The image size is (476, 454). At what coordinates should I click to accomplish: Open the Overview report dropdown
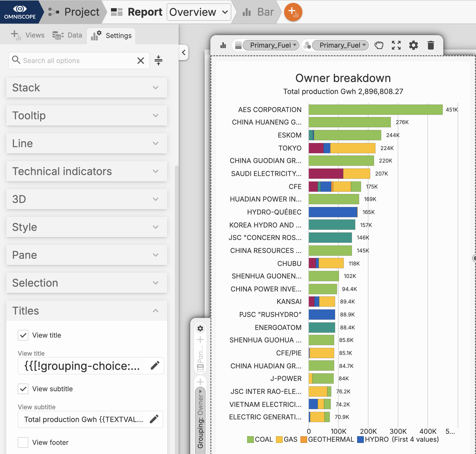pyautogui.click(x=198, y=12)
